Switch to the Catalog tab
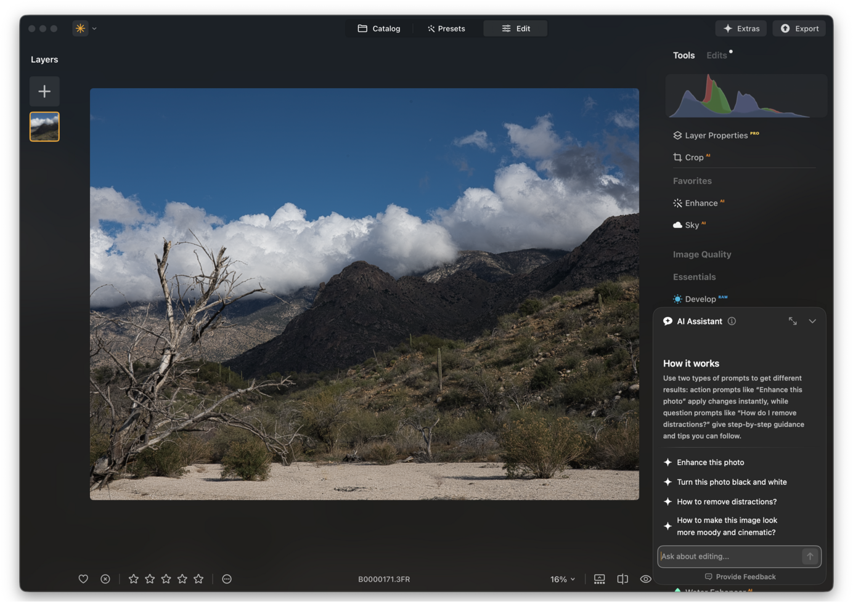The height and width of the screenshot is (616, 853). (x=379, y=29)
